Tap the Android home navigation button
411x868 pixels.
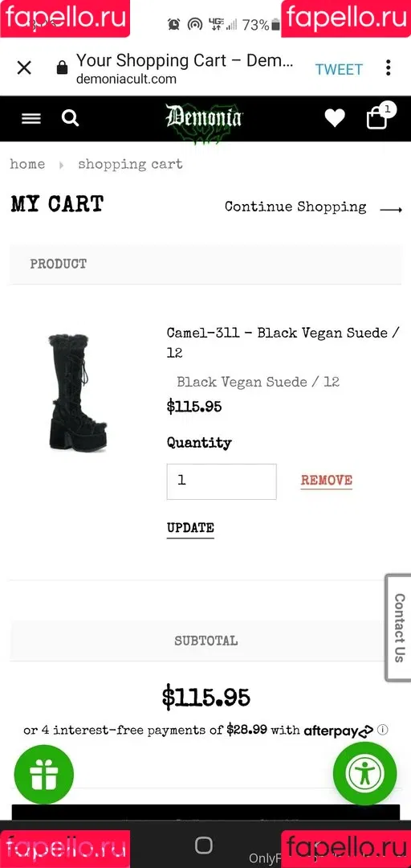[204, 845]
